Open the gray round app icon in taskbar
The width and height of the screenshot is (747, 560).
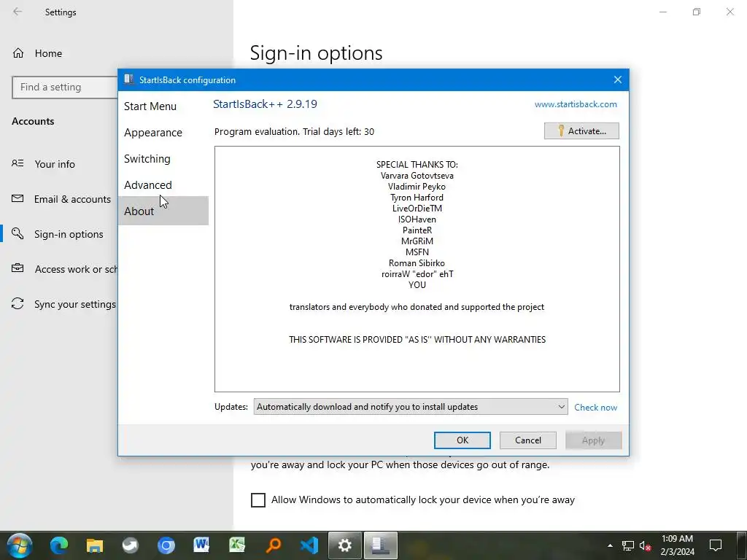click(130, 545)
